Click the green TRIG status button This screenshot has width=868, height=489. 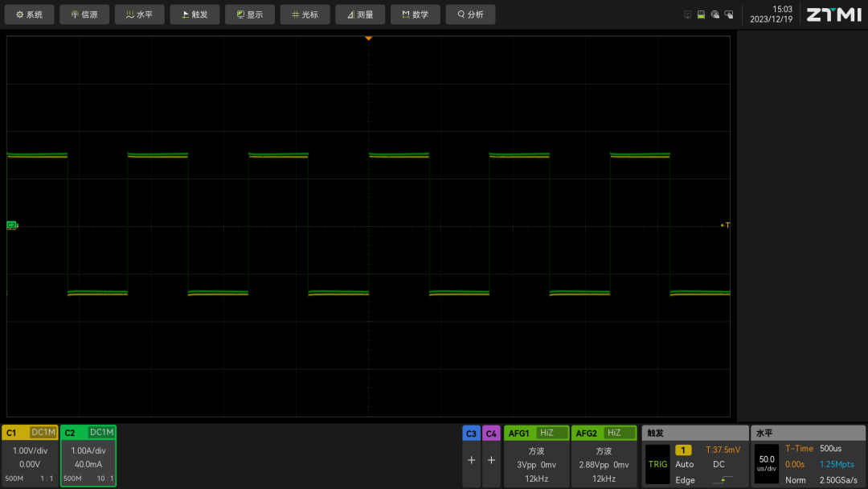click(x=657, y=464)
